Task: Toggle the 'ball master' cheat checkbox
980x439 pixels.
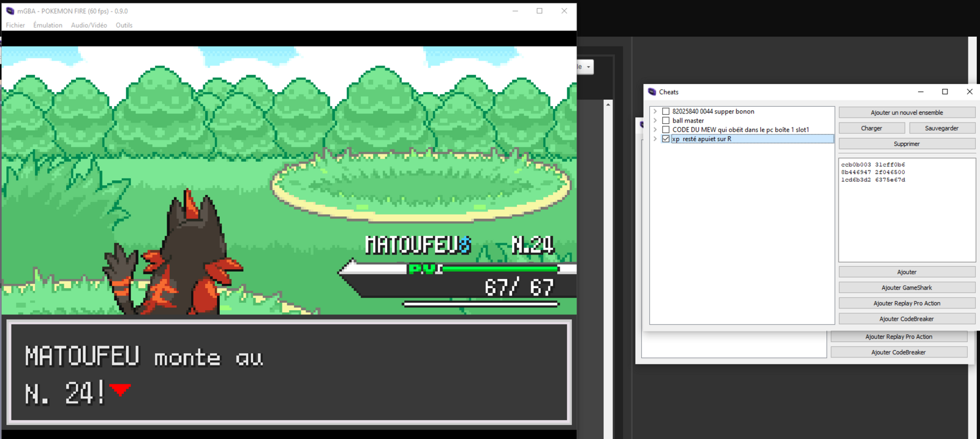Action: click(666, 121)
